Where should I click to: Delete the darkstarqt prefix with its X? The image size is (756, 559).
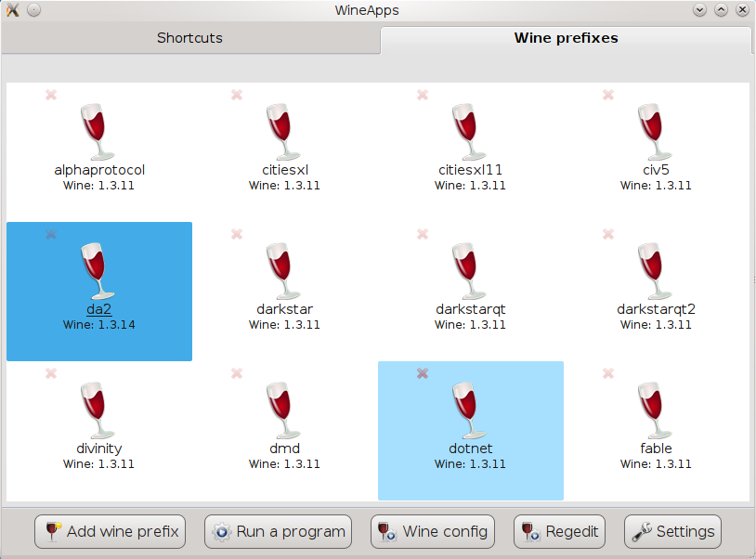coord(423,234)
